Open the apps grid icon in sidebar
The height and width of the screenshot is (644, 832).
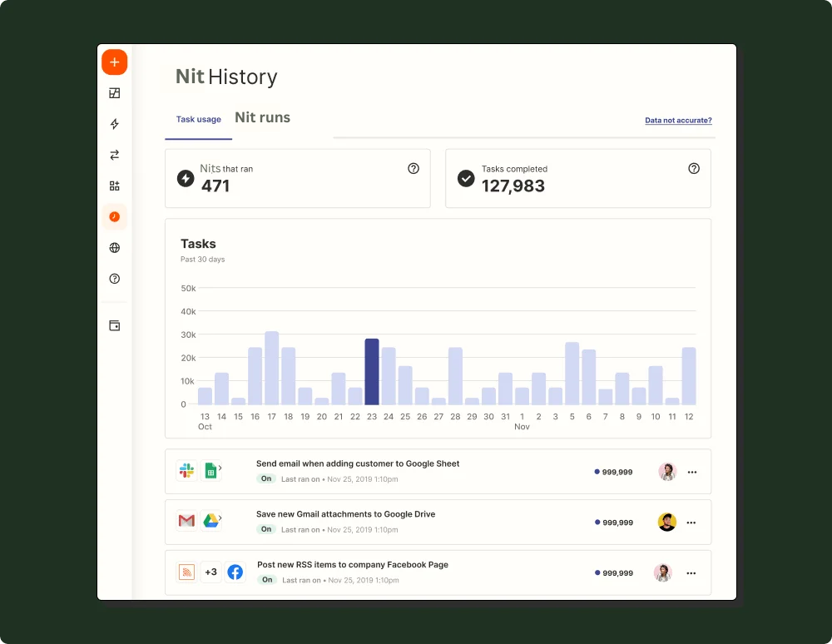pos(115,186)
